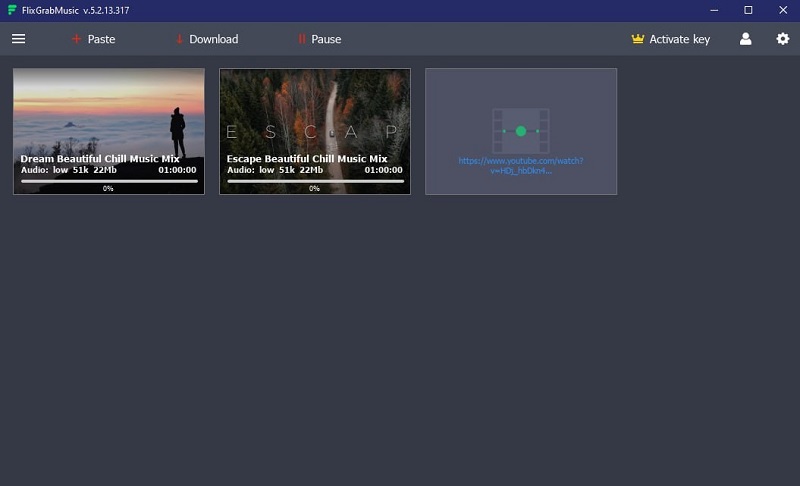Click the gold crown icon
Screen dimensions: 800x486
(x=637, y=39)
